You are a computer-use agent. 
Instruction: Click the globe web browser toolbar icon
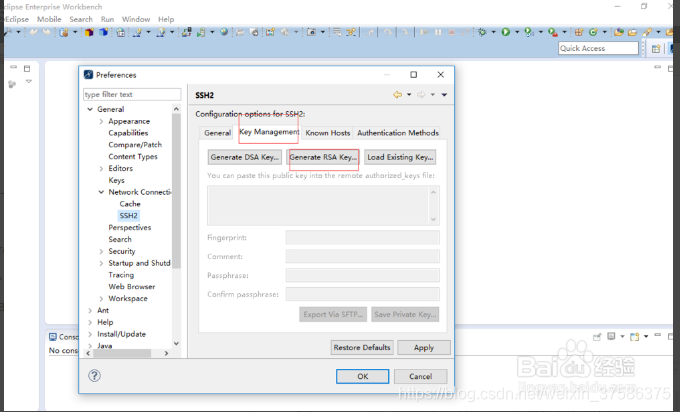224,32
